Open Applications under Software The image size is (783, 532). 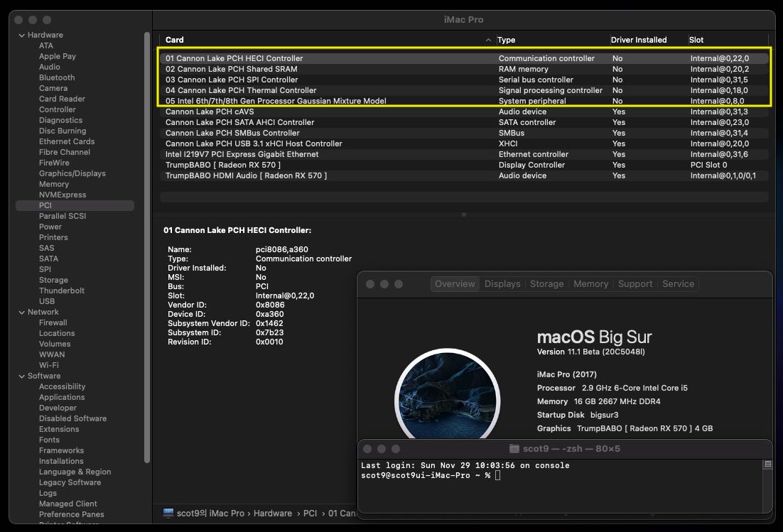(62, 397)
